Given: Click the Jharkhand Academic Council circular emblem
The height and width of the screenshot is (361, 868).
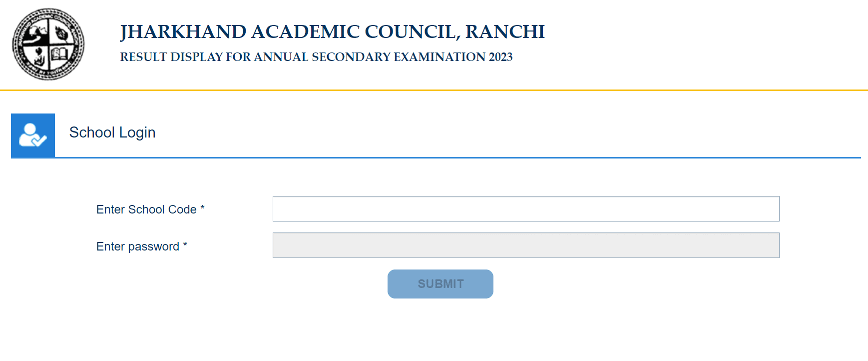Looking at the screenshot, I should pos(48,44).
